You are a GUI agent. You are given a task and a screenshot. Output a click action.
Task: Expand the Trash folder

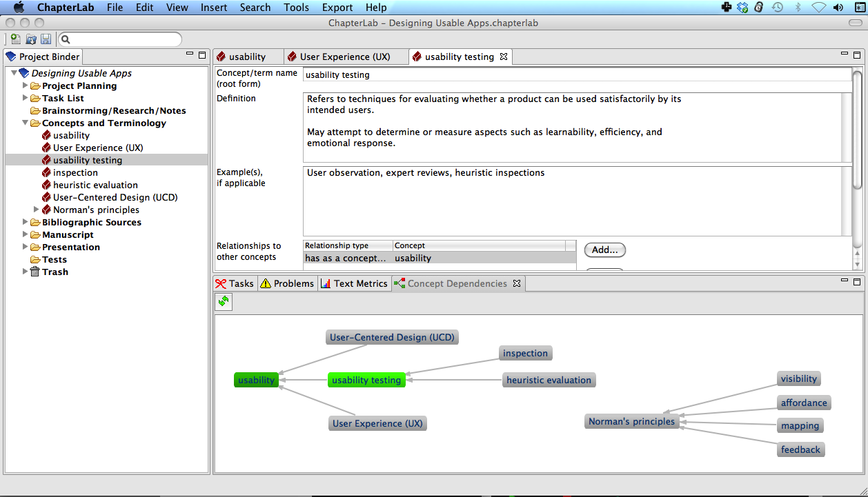tap(26, 272)
